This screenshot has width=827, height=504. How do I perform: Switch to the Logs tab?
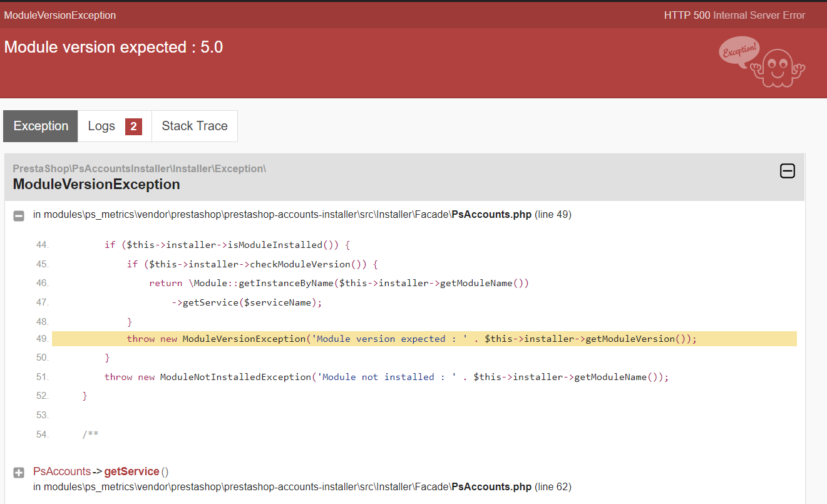[115, 126]
